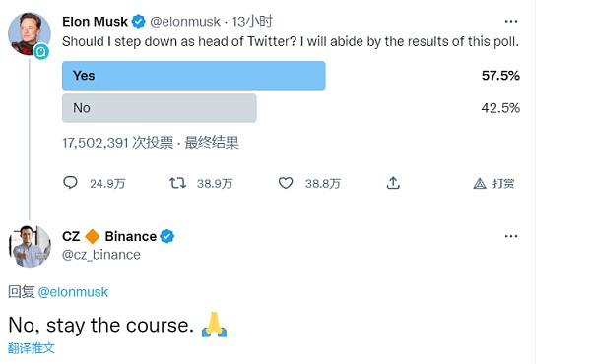Viewport: 591px width, 364px height.
Task: Click CZ Binance's verified checkmark badge
Action: (166, 236)
